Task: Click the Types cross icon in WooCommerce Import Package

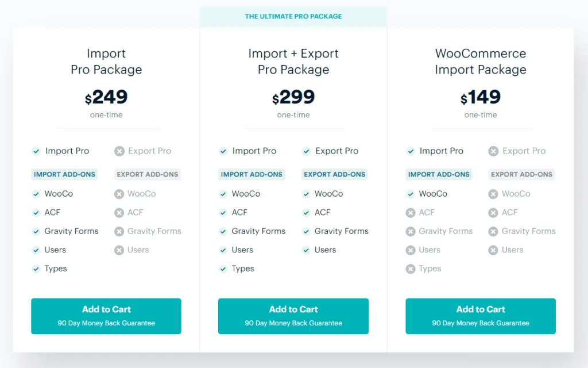Action: coord(411,269)
